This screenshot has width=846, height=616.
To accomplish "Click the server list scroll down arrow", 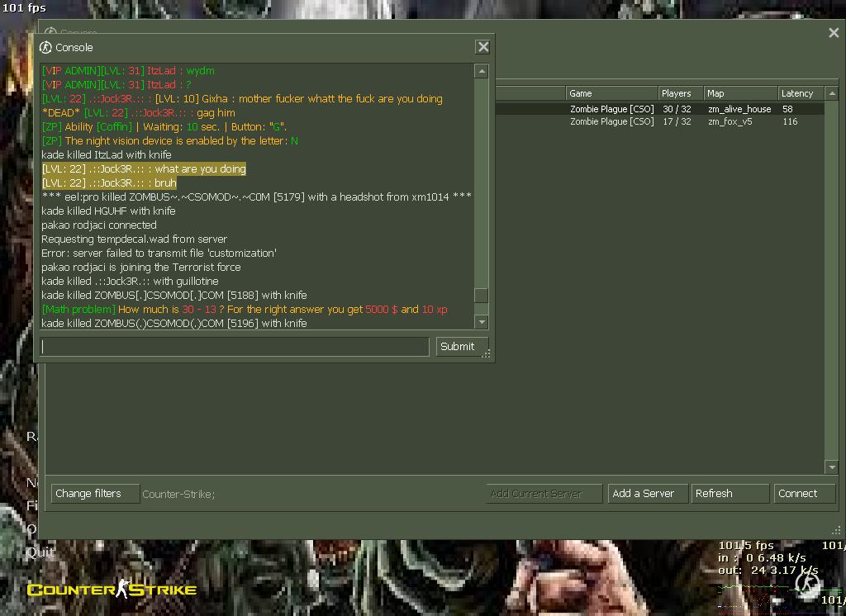I will pyautogui.click(x=832, y=467).
